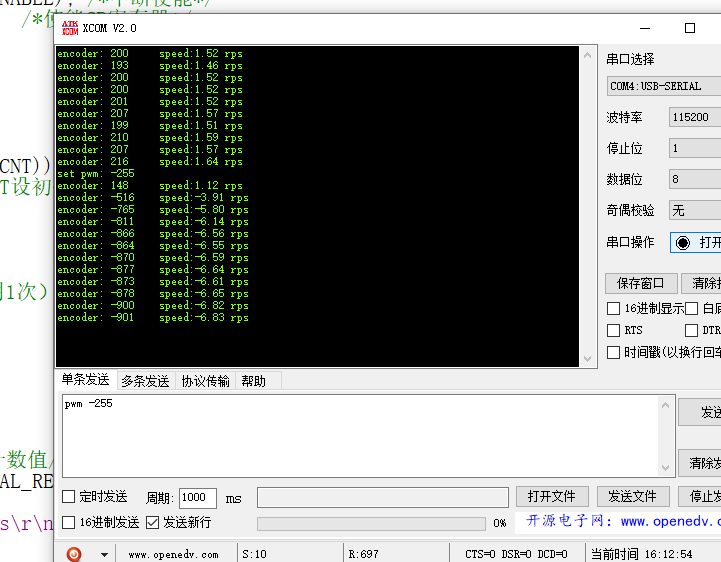Viewport: 721px width, 562px height.
Task: Click the 'encoder: 216' terminal line
Action: pos(150,162)
